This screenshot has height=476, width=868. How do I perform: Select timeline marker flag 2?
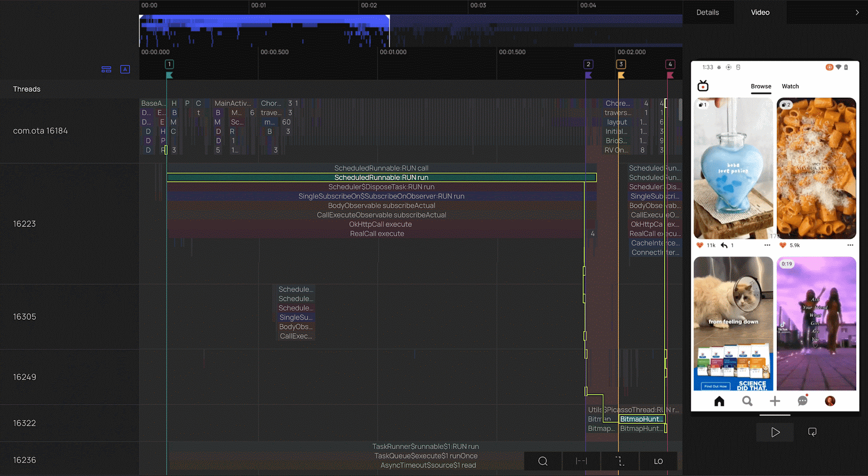(x=588, y=65)
